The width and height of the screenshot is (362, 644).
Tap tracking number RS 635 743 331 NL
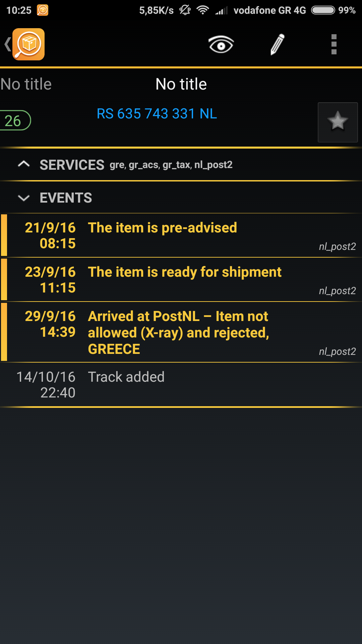157,114
